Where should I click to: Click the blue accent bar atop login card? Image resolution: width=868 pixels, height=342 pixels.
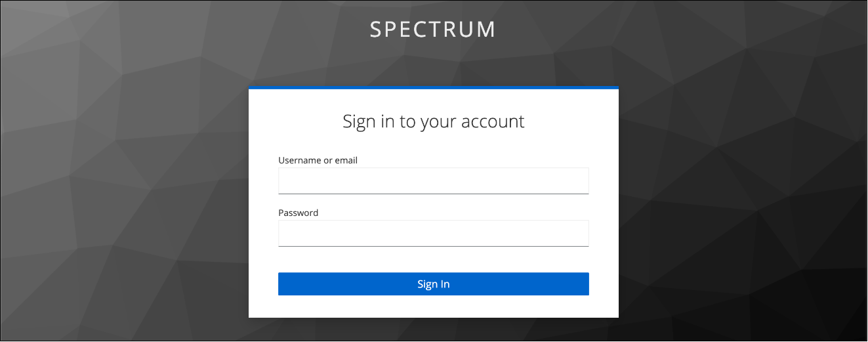(x=433, y=87)
